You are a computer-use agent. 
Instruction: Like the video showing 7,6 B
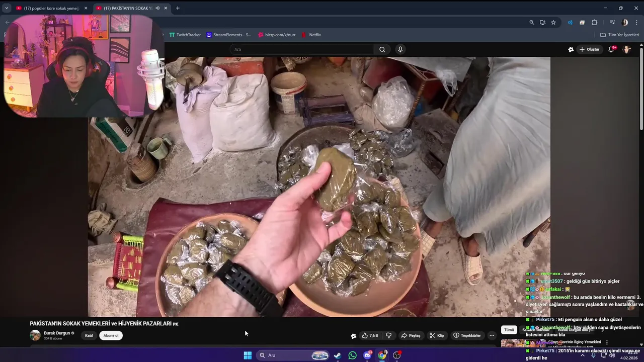pyautogui.click(x=370, y=335)
